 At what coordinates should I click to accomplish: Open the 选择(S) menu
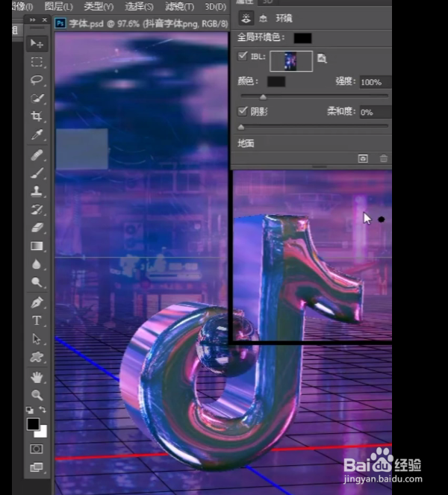point(139,6)
